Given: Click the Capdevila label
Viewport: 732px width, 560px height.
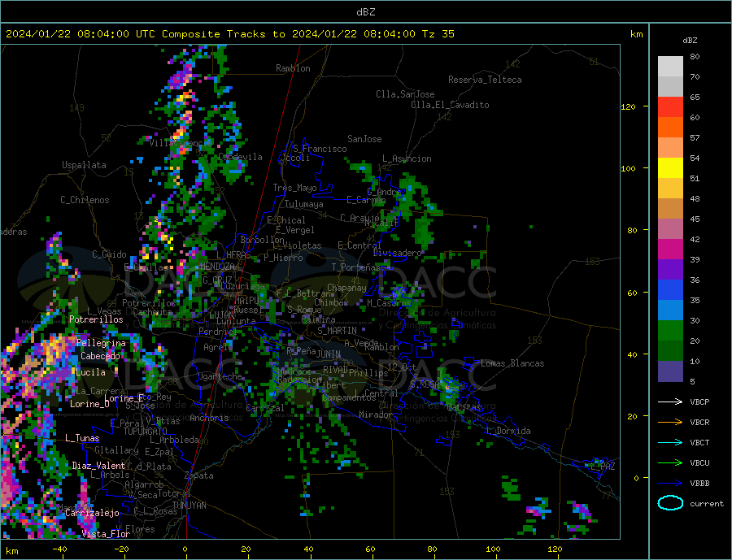Looking at the screenshot, I should pyautogui.click(x=240, y=157).
